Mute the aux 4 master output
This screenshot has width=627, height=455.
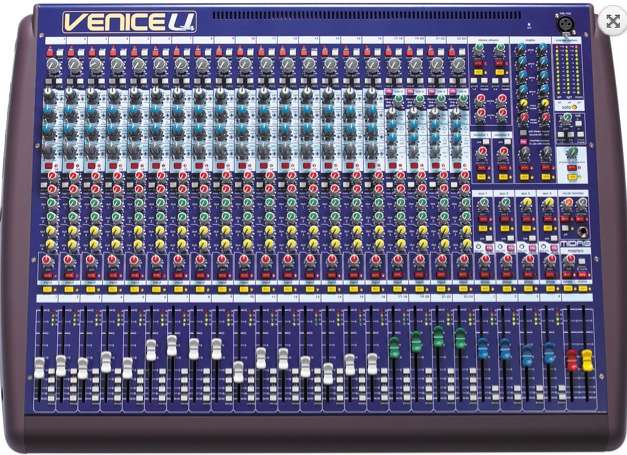pos(547,219)
